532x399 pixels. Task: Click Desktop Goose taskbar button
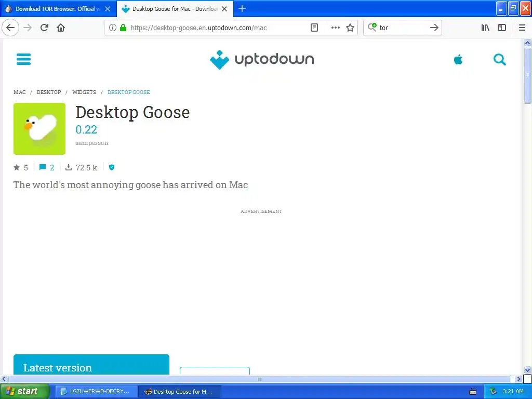tap(180, 391)
